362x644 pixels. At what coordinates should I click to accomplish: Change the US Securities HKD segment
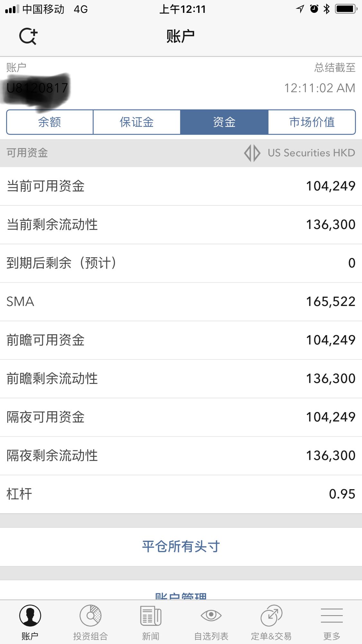pos(311,153)
